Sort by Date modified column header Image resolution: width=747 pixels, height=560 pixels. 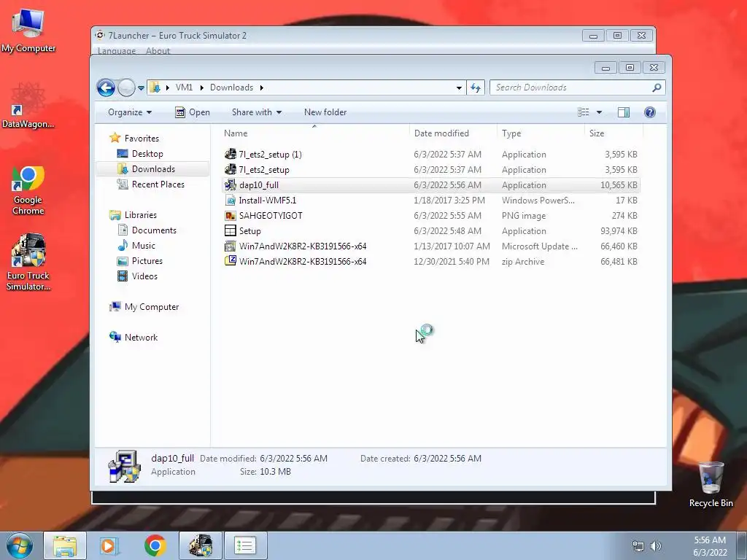click(453, 133)
